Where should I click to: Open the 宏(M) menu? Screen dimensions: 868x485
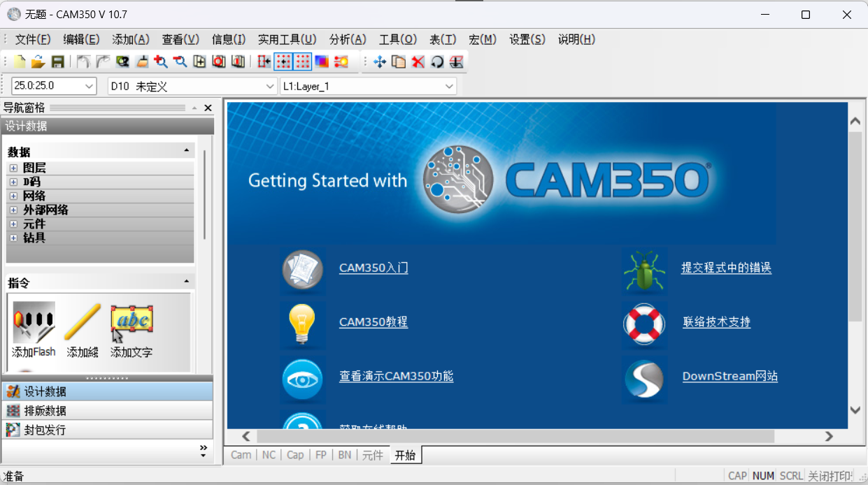coord(483,40)
